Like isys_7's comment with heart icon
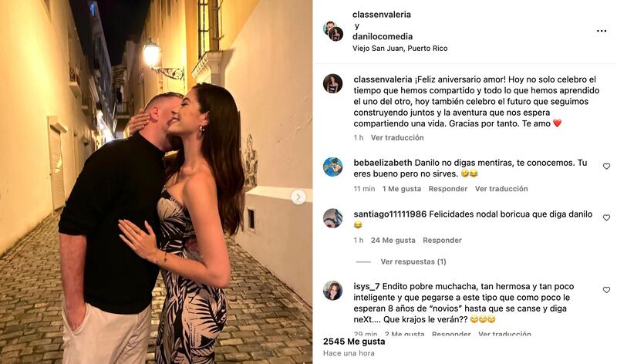617x364 pixels. (606, 290)
